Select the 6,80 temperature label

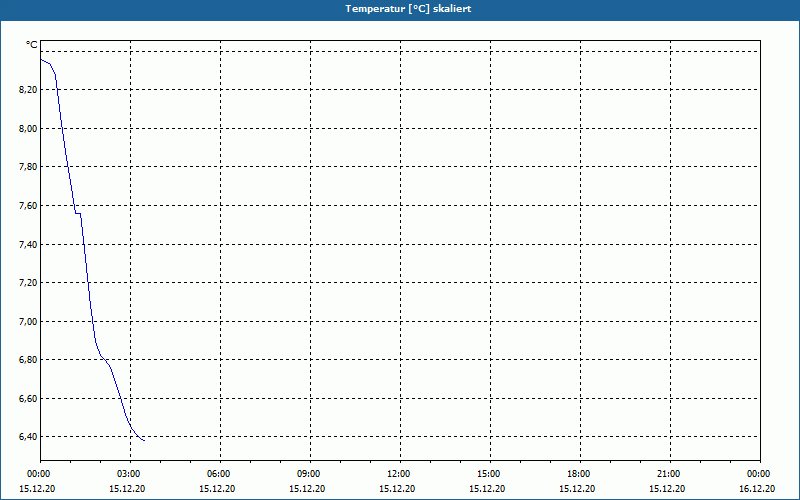(28, 360)
